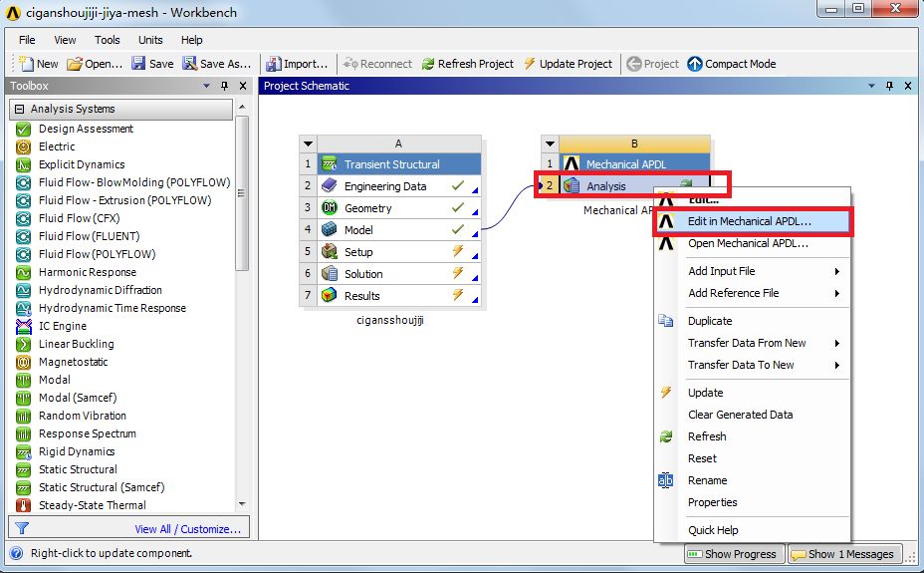Click the Open... toolbar button

[x=95, y=64]
